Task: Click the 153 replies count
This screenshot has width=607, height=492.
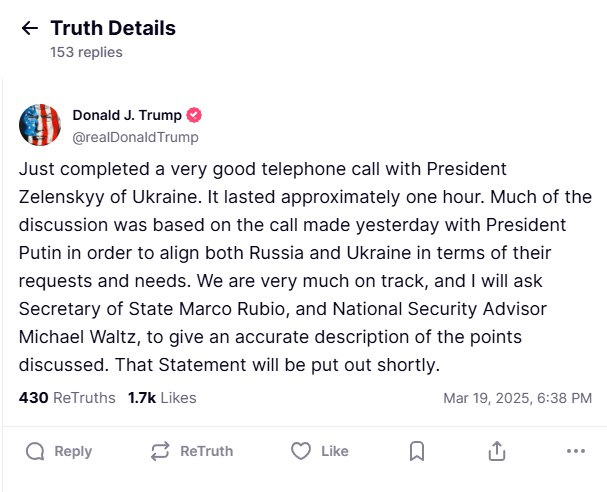Action: 86,52
